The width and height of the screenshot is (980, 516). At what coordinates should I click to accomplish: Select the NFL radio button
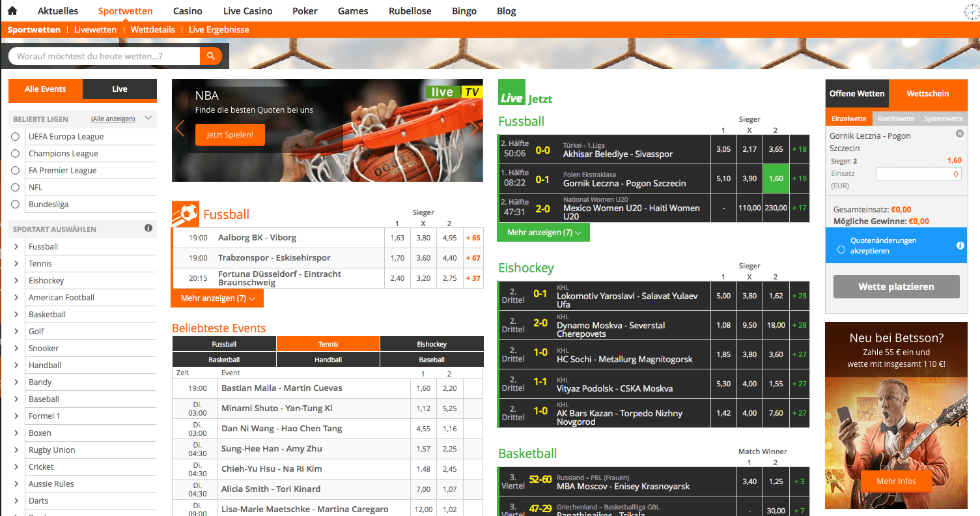(x=16, y=188)
